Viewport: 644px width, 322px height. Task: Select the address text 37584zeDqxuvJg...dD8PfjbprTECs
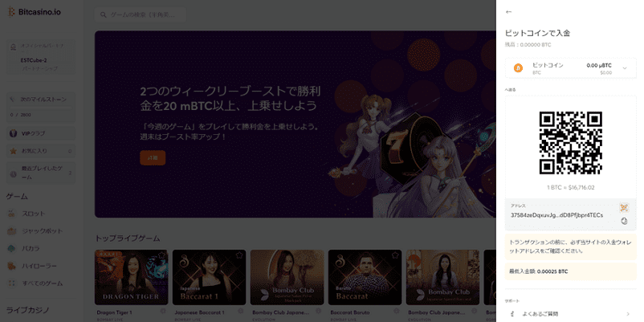(556, 215)
